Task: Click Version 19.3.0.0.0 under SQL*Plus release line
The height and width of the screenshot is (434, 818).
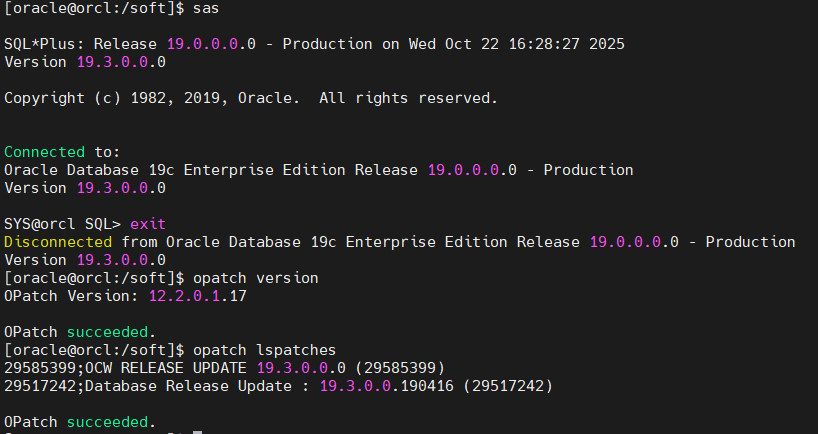Action: point(85,62)
